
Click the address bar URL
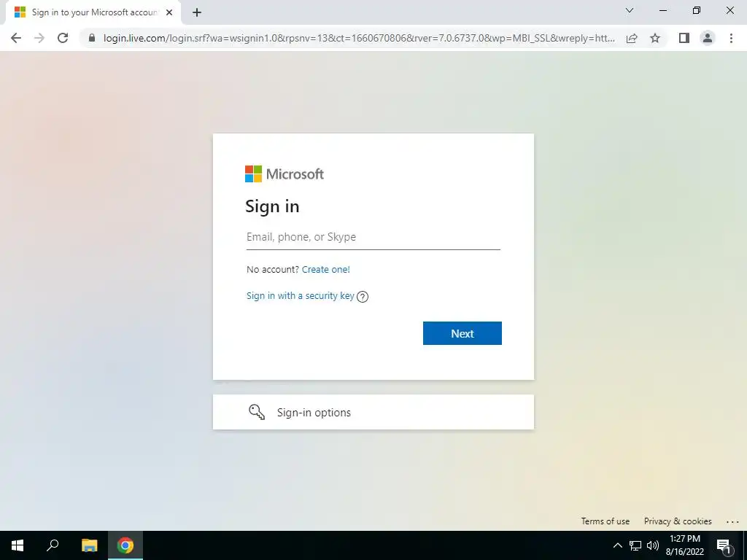(359, 38)
